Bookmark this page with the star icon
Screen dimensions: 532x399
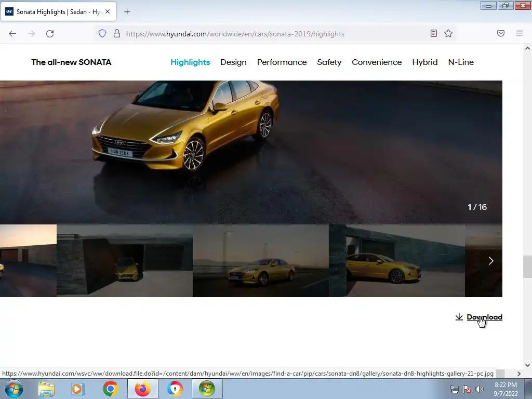tap(448, 33)
